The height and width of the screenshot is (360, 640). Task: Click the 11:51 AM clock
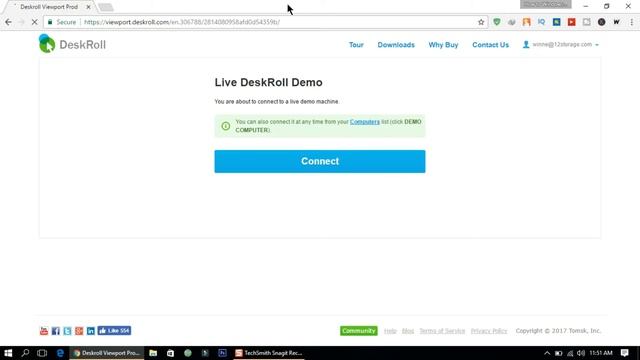[x=601, y=353]
